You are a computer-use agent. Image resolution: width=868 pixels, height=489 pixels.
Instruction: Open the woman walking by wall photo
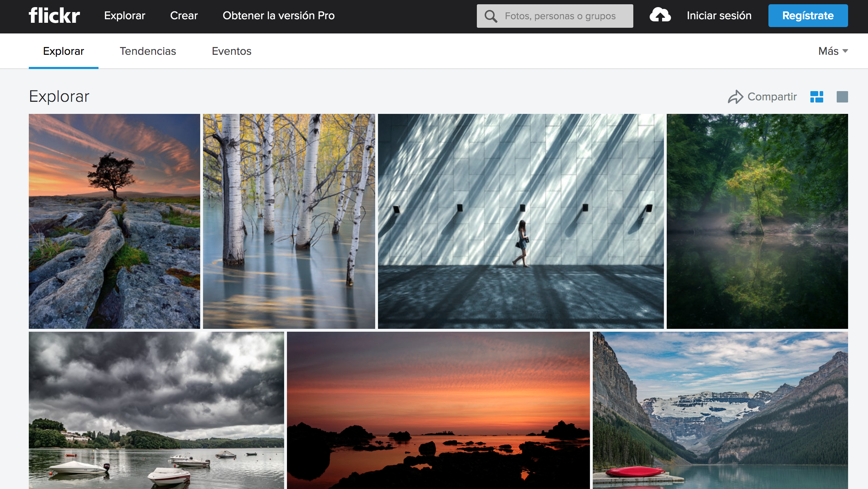pyautogui.click(x=521, y=221)
